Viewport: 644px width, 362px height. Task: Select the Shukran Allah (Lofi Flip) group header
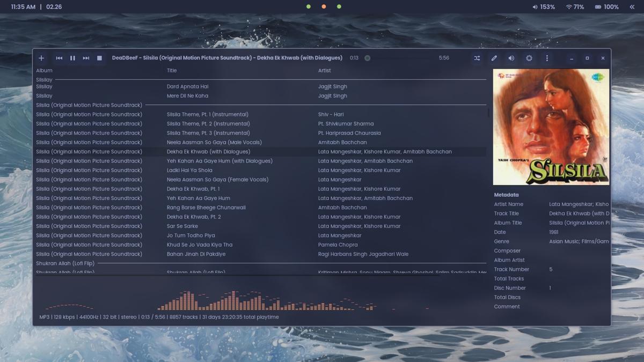65,263
